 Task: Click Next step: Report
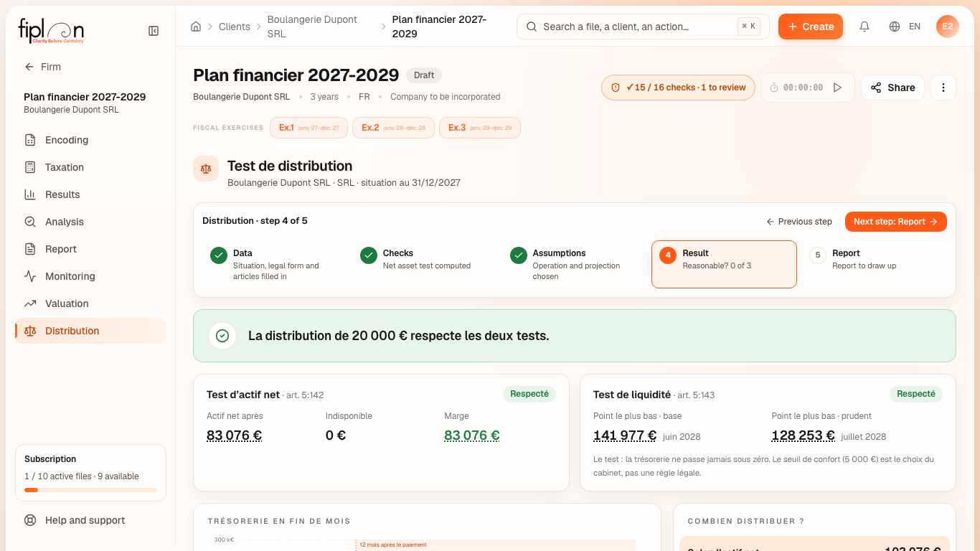(896, 222)
